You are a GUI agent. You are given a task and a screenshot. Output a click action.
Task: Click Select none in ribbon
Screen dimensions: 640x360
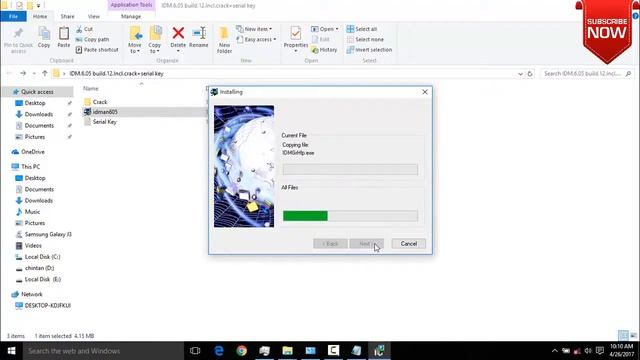[365, 40]
